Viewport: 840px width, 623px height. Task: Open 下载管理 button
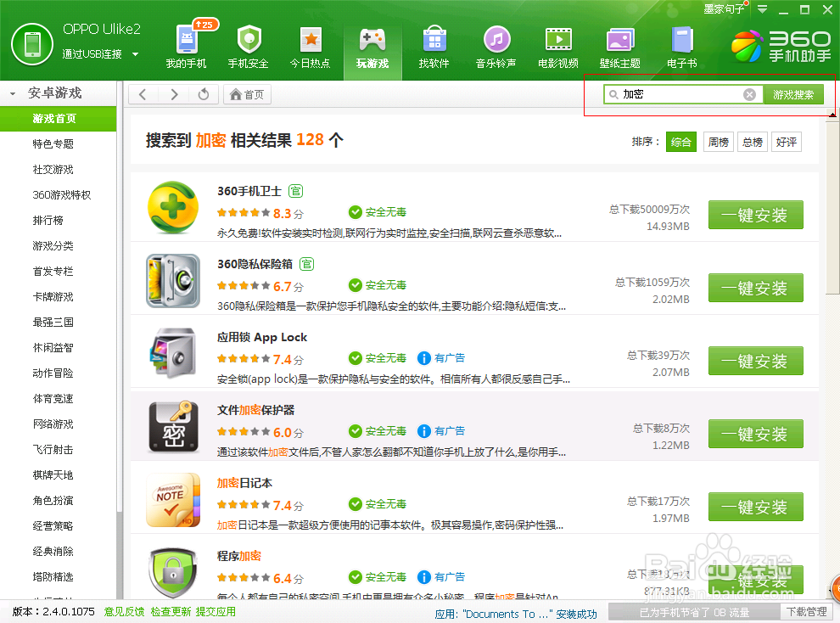tap(807, 612)
